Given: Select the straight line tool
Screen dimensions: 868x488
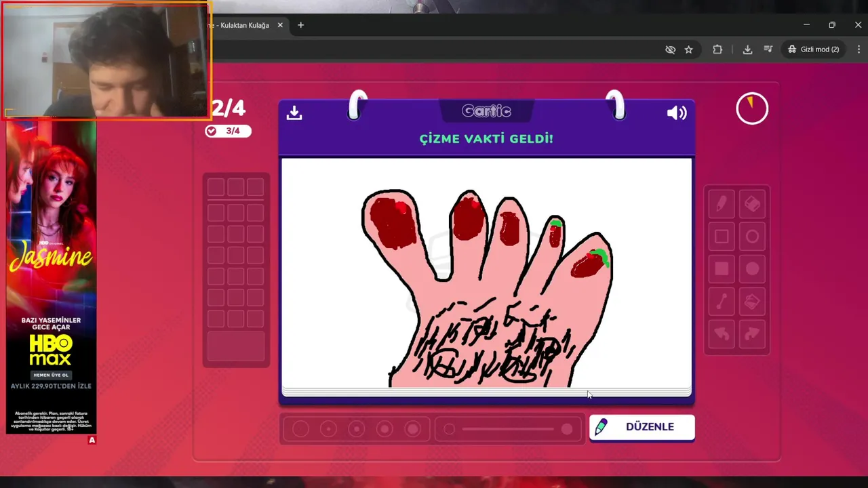Looking at the screenshot, I should tap(722, 302).
